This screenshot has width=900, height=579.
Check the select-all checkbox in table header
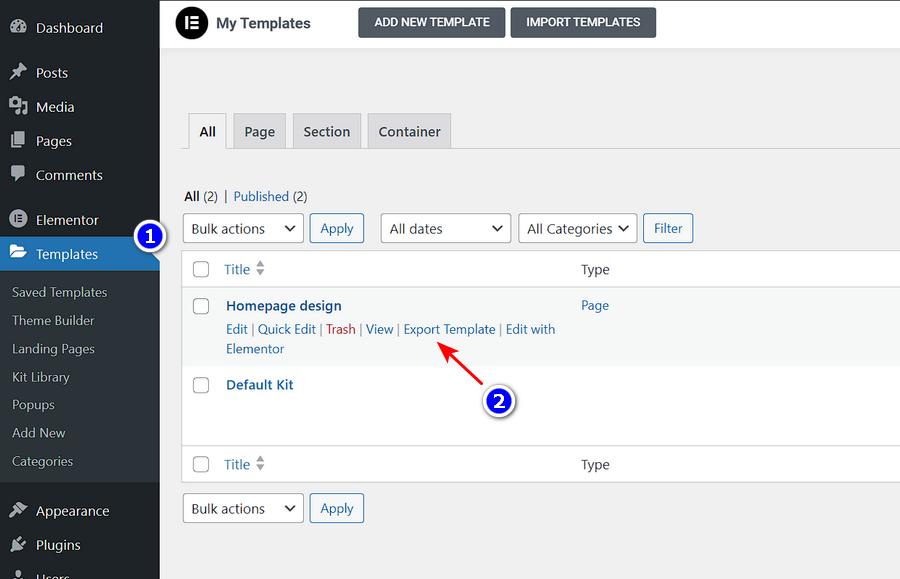[x=201, y=269]
